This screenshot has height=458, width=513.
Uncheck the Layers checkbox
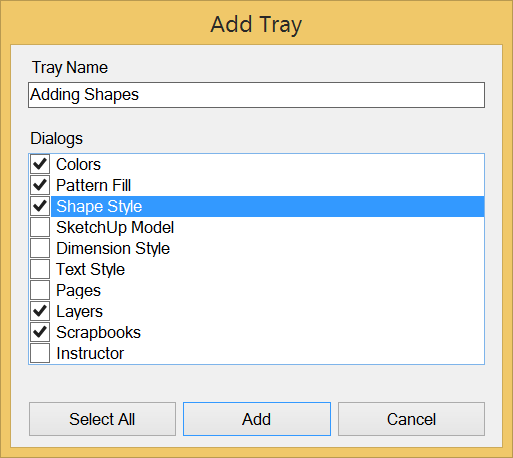pos(40,311)
